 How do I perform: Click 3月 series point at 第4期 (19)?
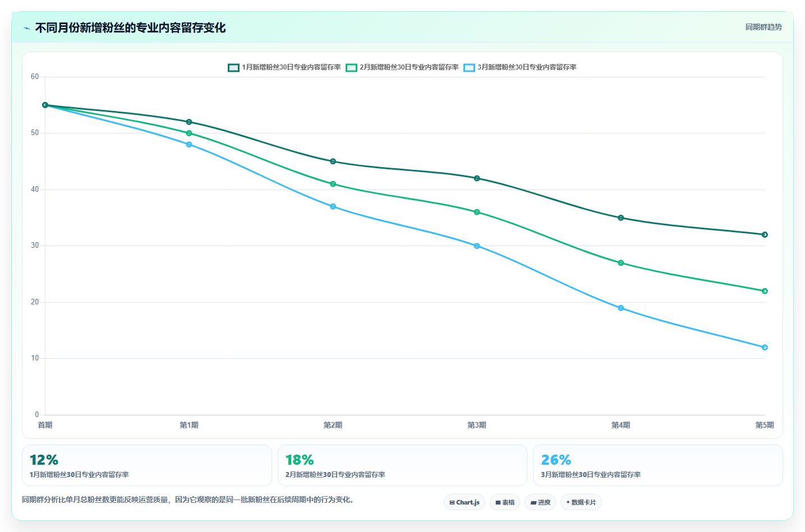click(x=621, y=308)
